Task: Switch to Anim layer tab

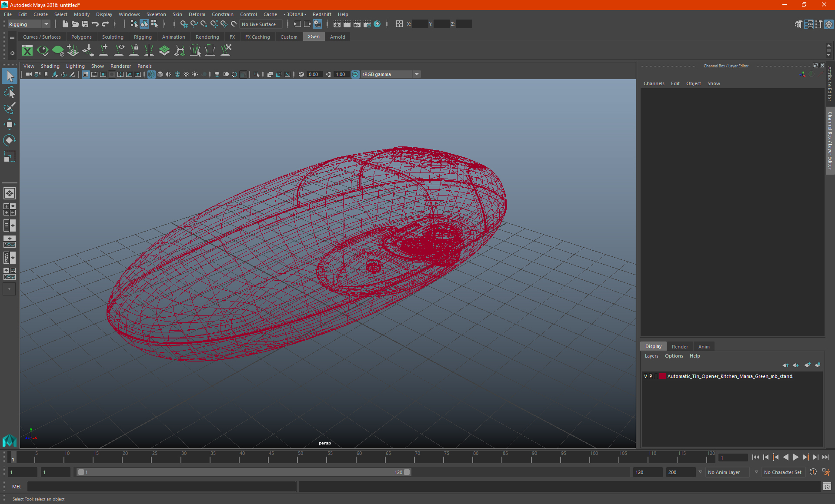Action: 704,347
